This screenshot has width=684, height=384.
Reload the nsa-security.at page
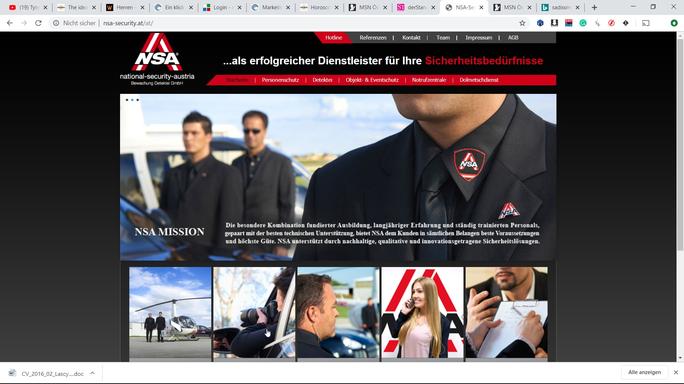[38, 23]
